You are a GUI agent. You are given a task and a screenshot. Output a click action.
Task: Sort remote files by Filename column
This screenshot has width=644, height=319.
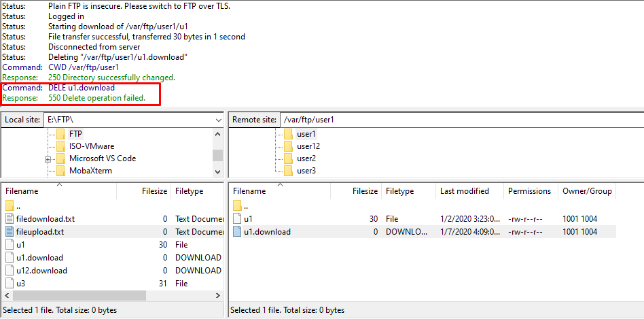[x=279, y=191]
